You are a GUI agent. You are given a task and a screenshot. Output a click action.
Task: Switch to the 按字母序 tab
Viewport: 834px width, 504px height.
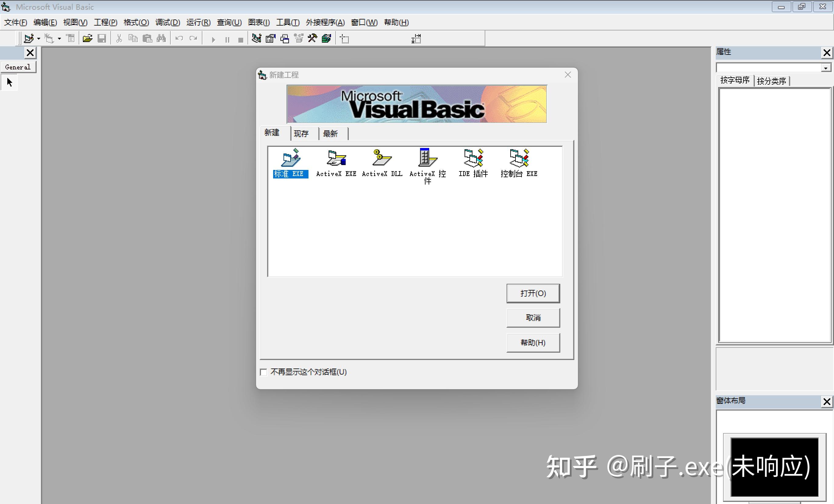(x=735, y=80)
